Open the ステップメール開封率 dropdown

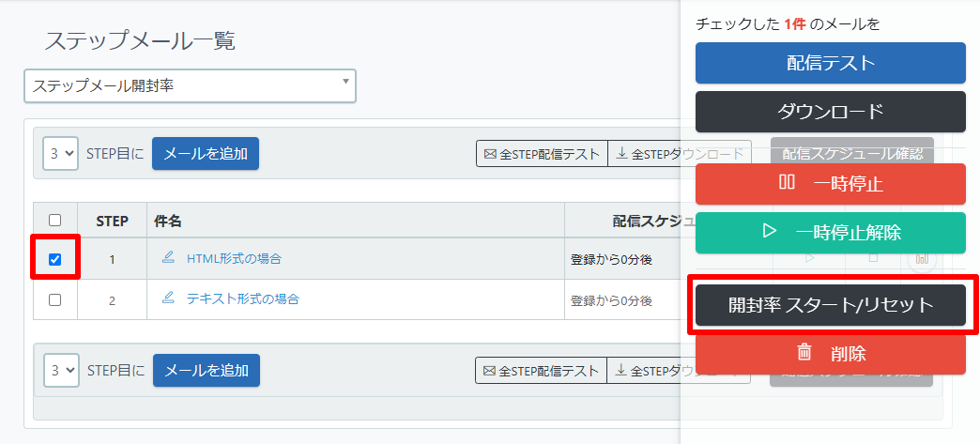pos(190,85)
